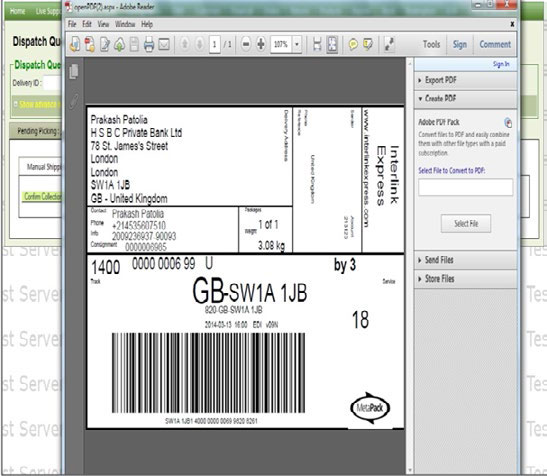Click the Create PDF online toolbar icon
547x476 pixels.
[x=75, y=44]
